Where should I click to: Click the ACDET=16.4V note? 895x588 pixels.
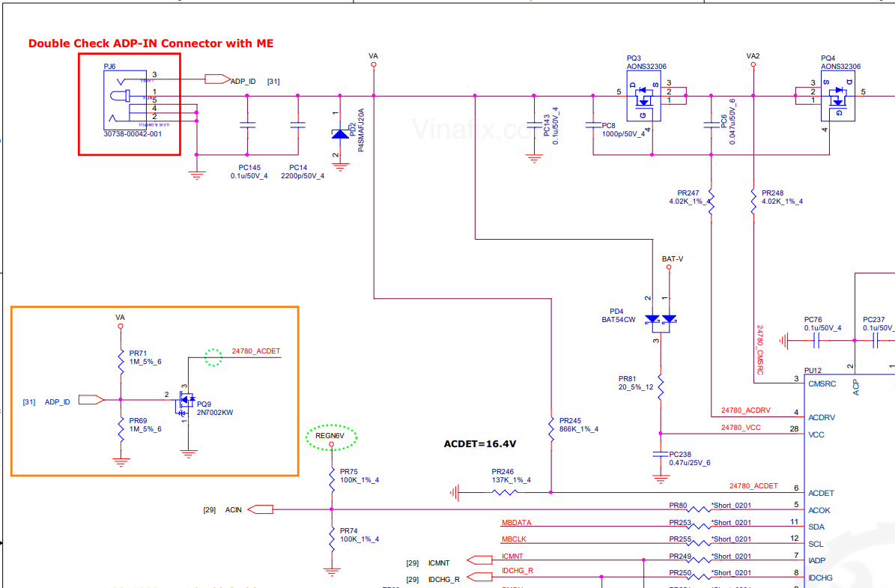[479, 443]
